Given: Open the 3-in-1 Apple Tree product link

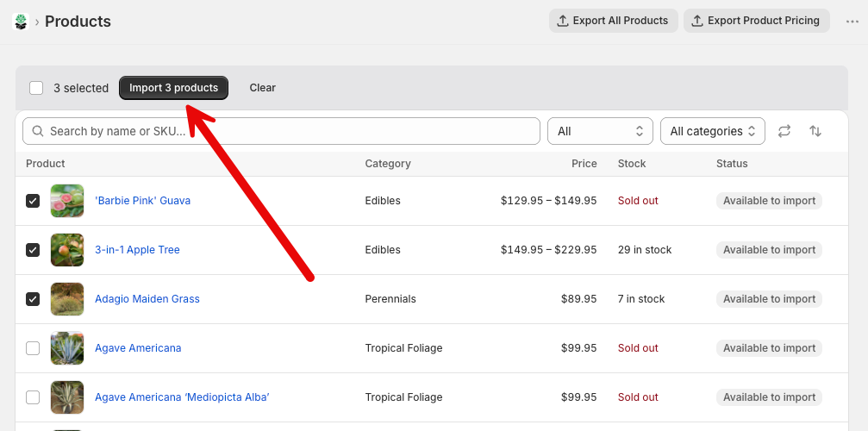Looking at the screenshot, I should point(137,250).
